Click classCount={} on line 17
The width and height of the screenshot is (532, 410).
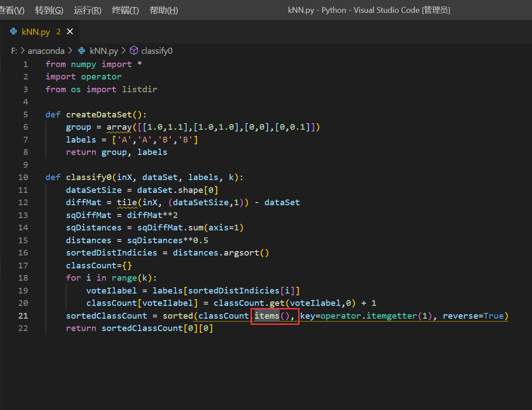[99, 266]
